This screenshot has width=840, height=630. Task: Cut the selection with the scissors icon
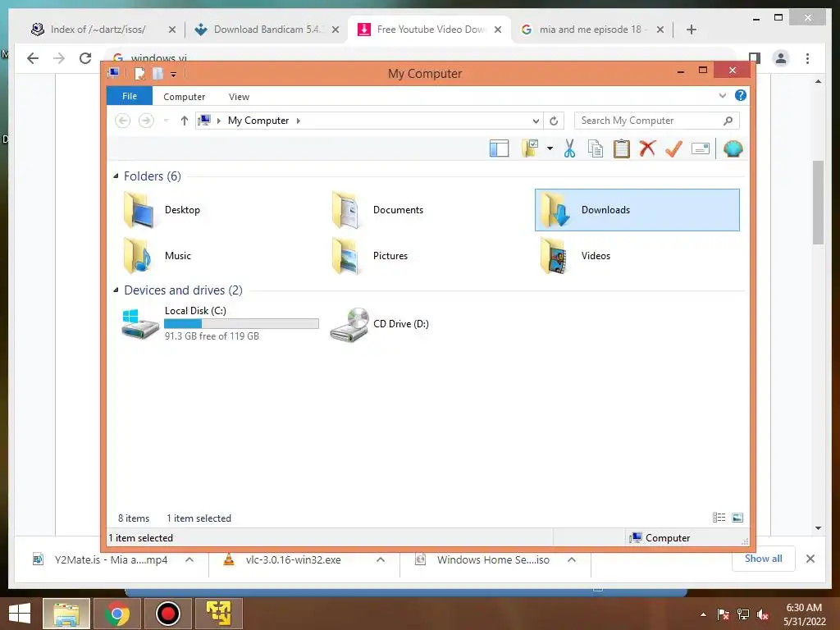pos(569,148)
